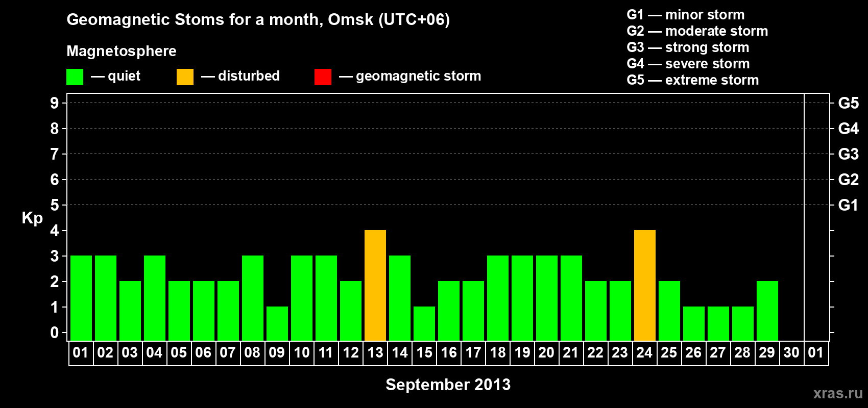Click the Kp value 5 on axis

click(55, 205)
